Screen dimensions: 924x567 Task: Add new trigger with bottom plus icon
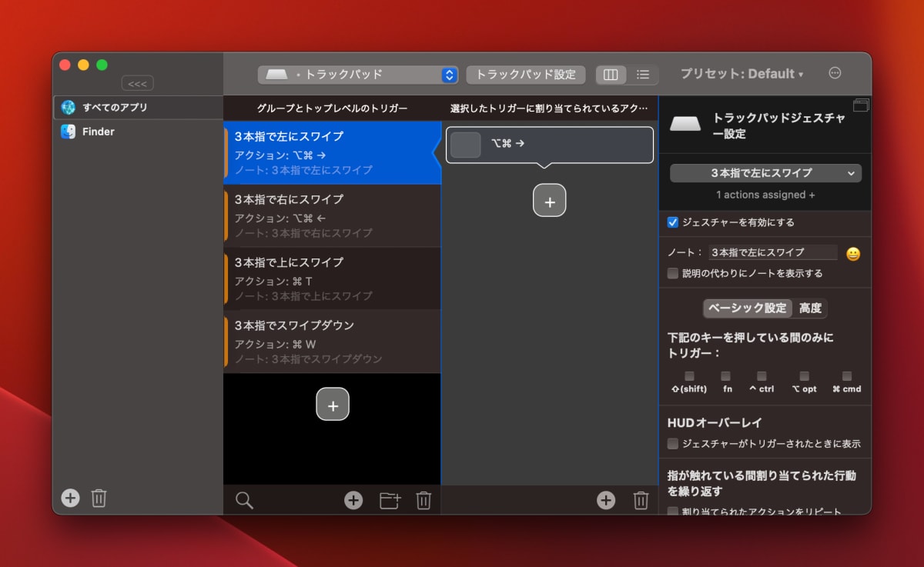(353, 500)
